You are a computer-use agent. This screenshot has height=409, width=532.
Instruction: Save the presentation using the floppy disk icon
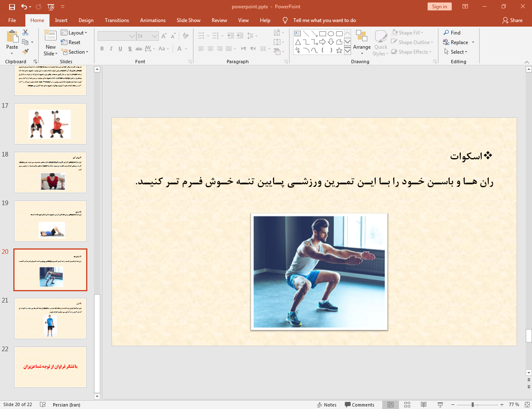(x=12, y=7)
